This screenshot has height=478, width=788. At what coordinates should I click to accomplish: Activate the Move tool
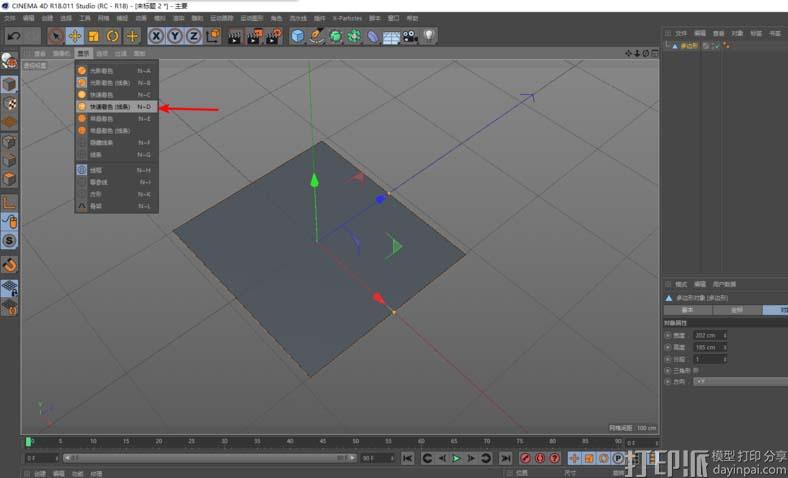pyautogui.click(x=75, y=36)
